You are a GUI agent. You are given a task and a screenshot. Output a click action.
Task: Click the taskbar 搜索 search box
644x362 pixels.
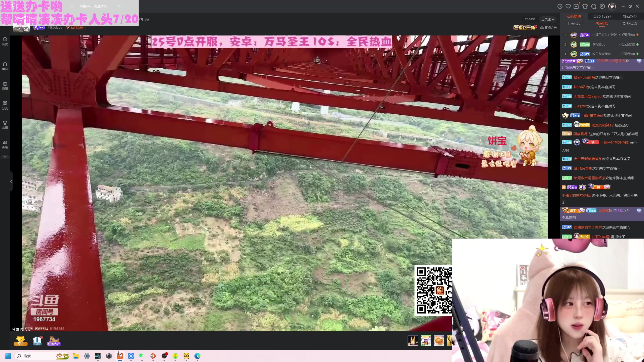42,356
